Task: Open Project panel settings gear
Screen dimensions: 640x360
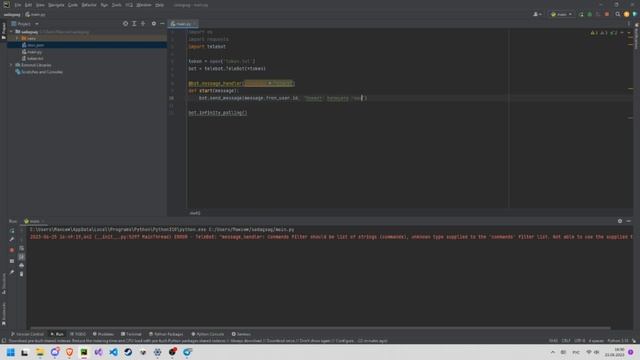Action: coord(154,24)
